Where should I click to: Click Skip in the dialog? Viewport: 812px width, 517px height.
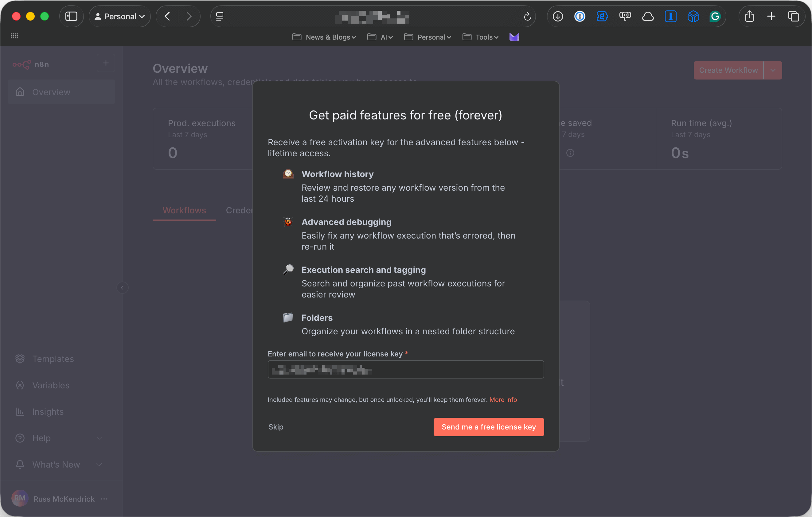coord(275,427)
